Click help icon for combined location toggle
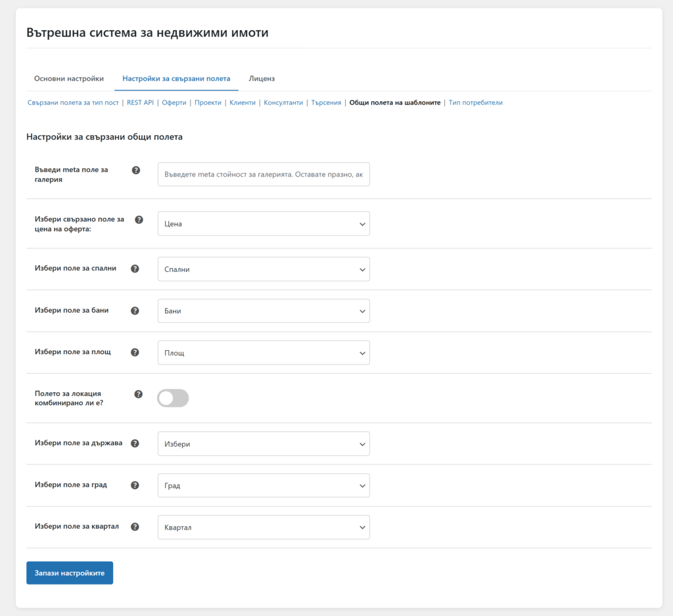673x616 pixels. tap(139, 394)
